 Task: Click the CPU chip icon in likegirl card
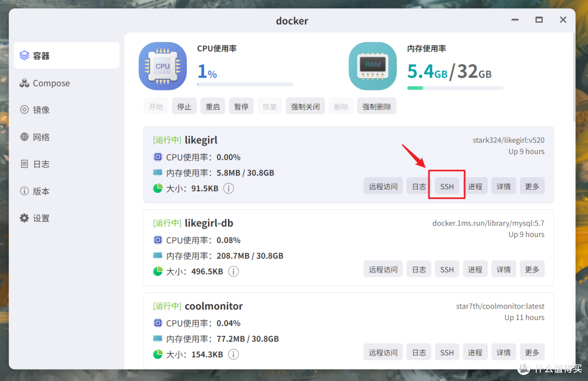pos(158,157)
